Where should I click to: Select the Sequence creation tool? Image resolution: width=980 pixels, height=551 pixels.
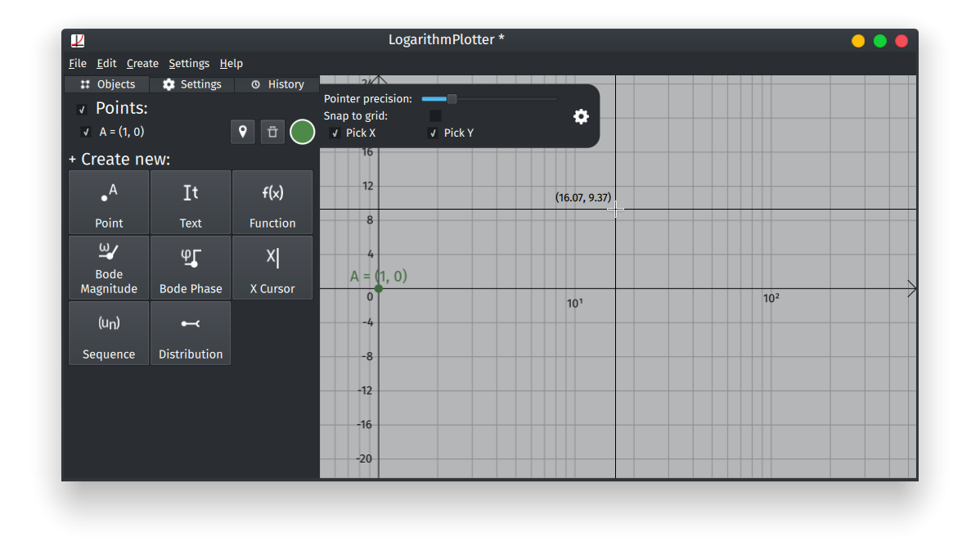coord(108,333)
